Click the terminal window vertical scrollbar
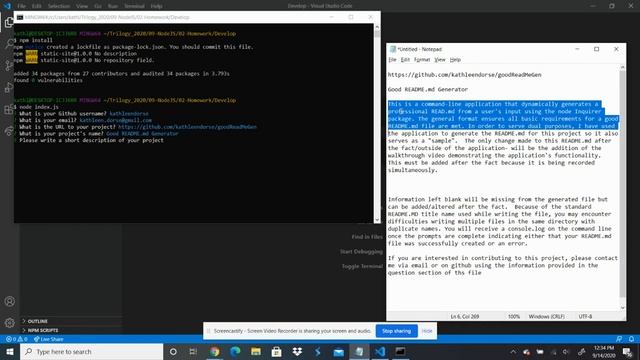This screenshot has height=360, width=640. (x=377, y=123)
